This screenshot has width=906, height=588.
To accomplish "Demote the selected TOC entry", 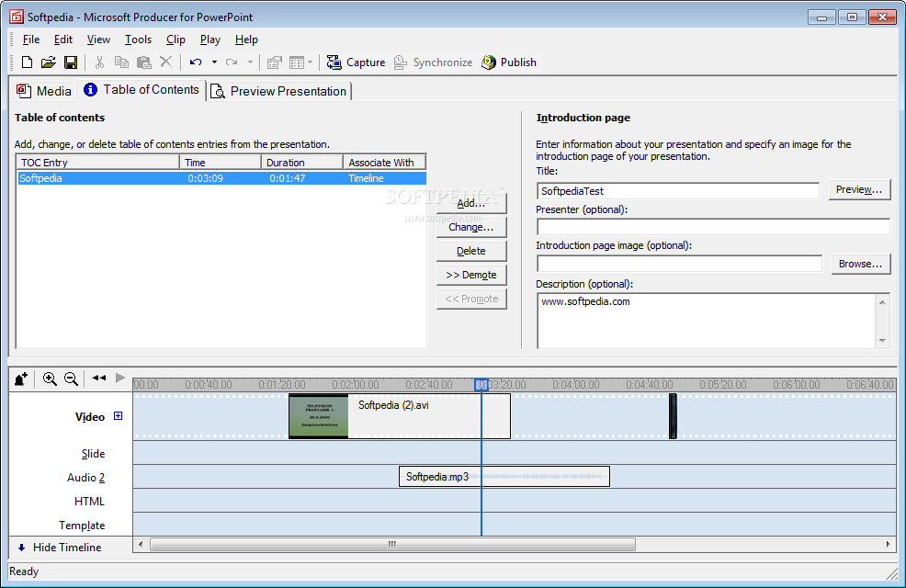I will 471,275.
